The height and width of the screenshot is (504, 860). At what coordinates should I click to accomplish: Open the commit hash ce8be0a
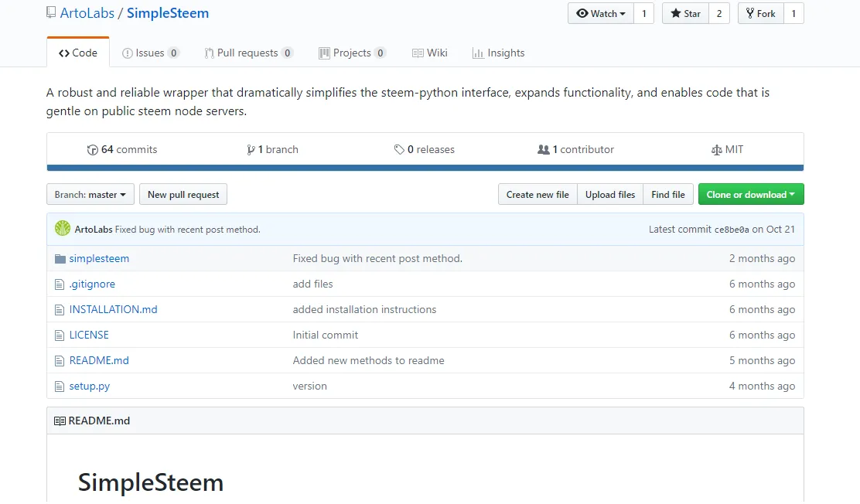(x=732, y=230)
